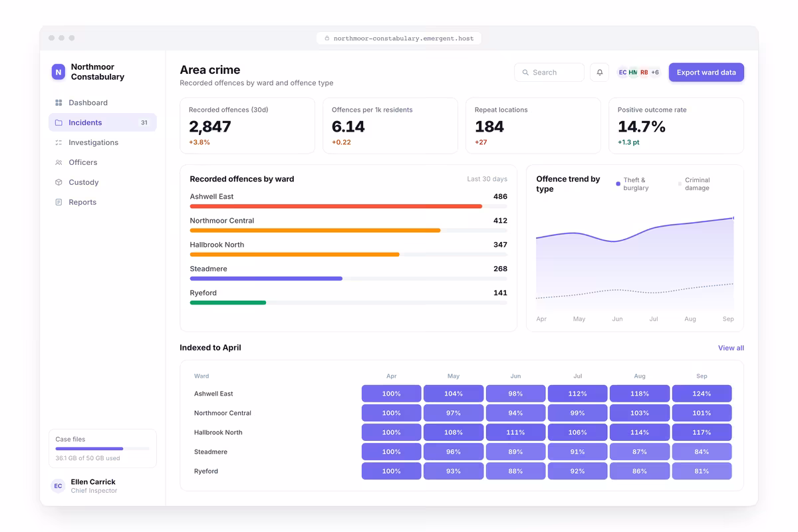
Task: Click the Incidents count badge 31
Action: (x=144, y=122)
